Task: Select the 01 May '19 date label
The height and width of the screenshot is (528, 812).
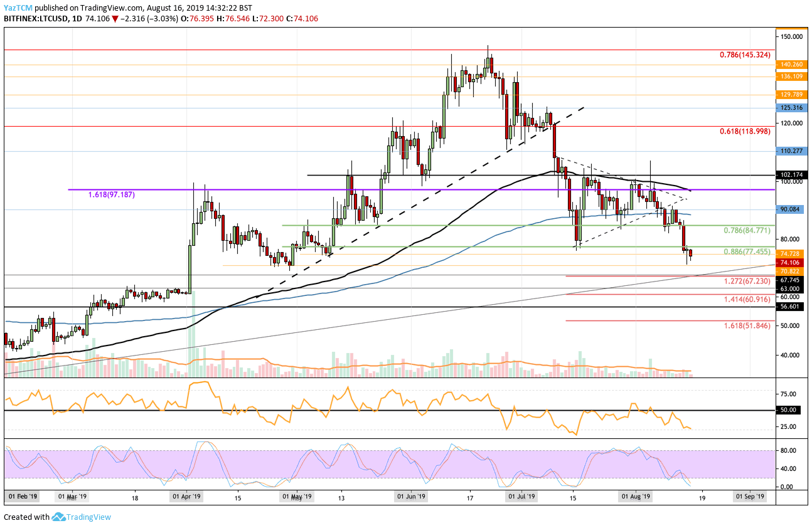Action: (297, 497)
